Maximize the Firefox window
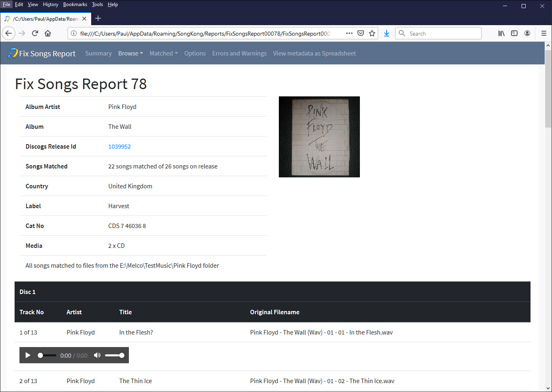 pyautogui.click(x=524, y=6)
